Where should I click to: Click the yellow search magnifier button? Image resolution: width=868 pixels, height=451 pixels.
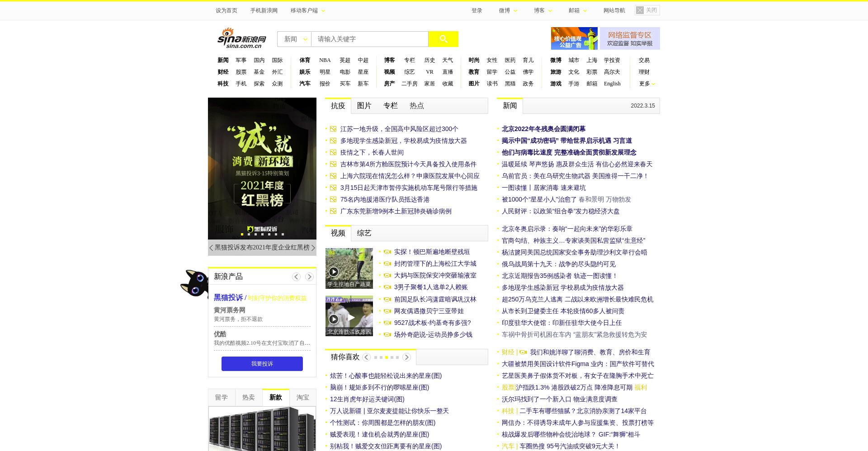coord(443,39)
